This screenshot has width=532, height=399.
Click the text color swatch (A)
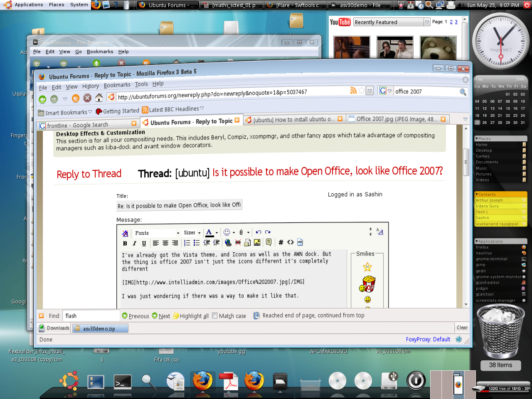[x=209, y=233]
